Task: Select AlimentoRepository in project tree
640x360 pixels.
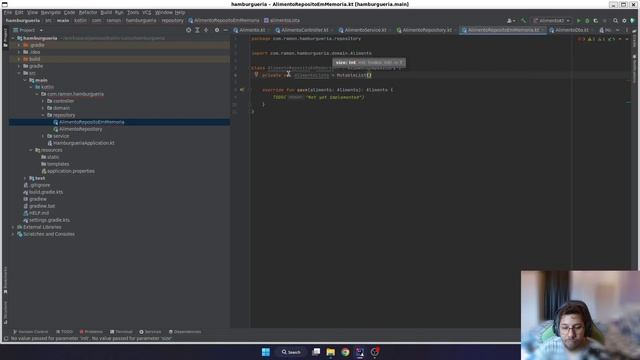Action: coord(80,129)
